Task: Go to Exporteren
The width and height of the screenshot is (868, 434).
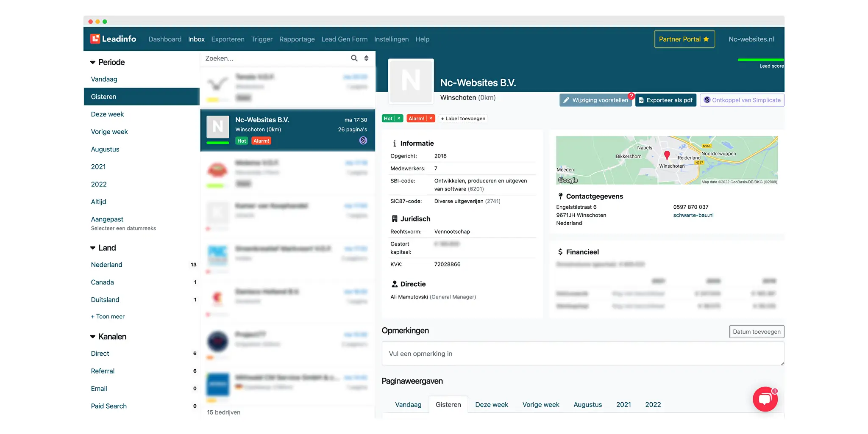Action: [228, 39]
